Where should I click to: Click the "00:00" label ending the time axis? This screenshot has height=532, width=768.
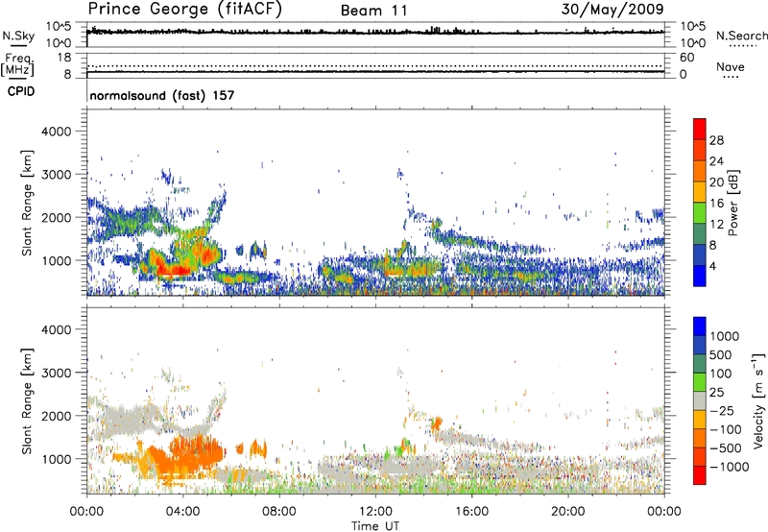664,512
